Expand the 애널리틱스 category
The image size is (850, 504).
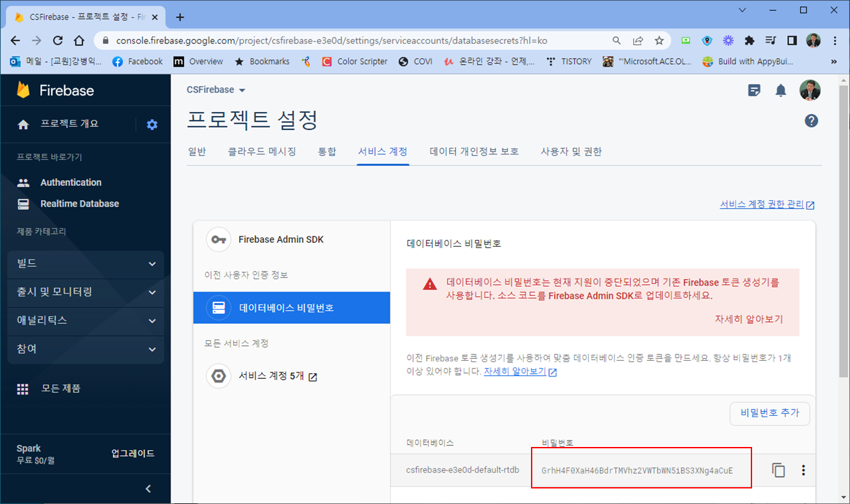click(x=86, y=321)
